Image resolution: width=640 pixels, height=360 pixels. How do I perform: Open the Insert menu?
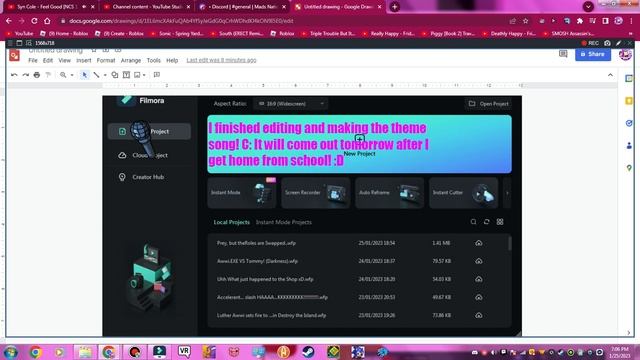click(84, 60)
